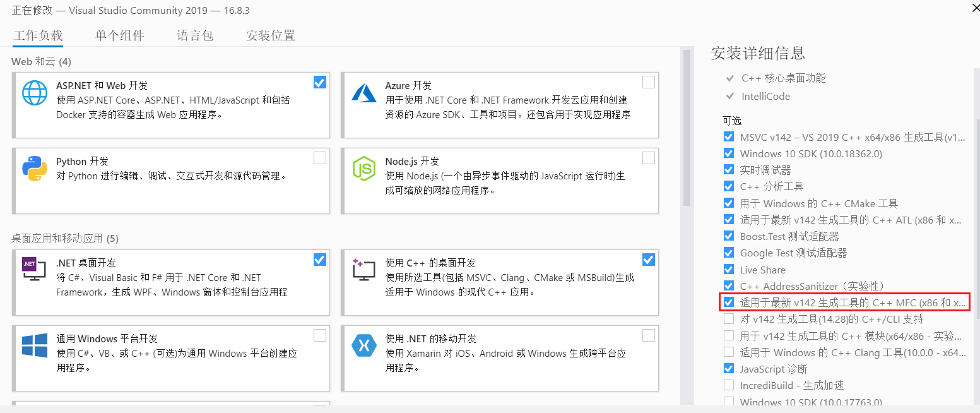Go to the 安装位置 tab
The width and height of the screenshot is (980, 413).
[x=270, y=35]
